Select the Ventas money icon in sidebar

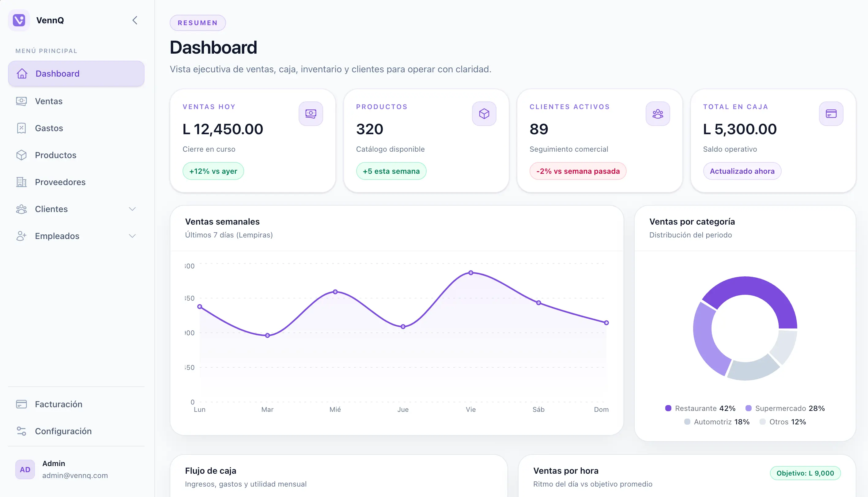(21, 101)
